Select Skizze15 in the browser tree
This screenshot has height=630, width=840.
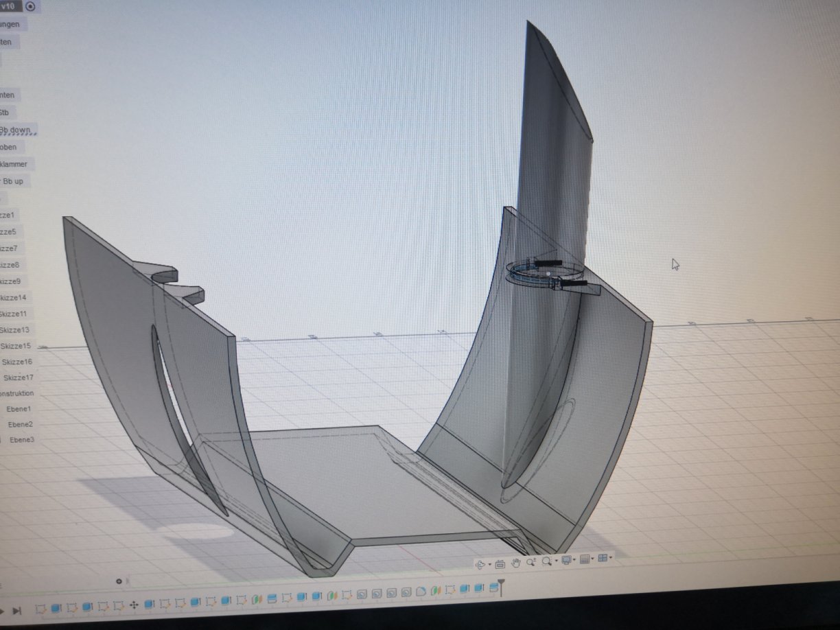(16, 346)
